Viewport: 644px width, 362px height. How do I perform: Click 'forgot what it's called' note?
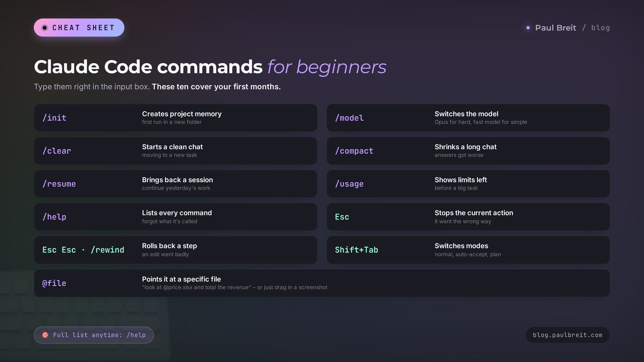tap(169, 221)
